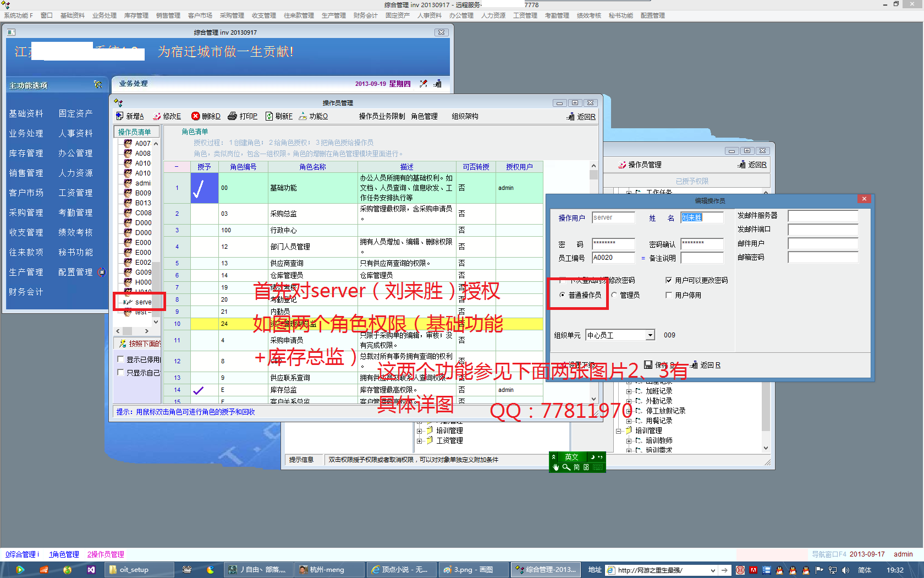Click the 修改E edit icon
The height and width of the screenshot is (578, 924).
(x=157, y=116)
